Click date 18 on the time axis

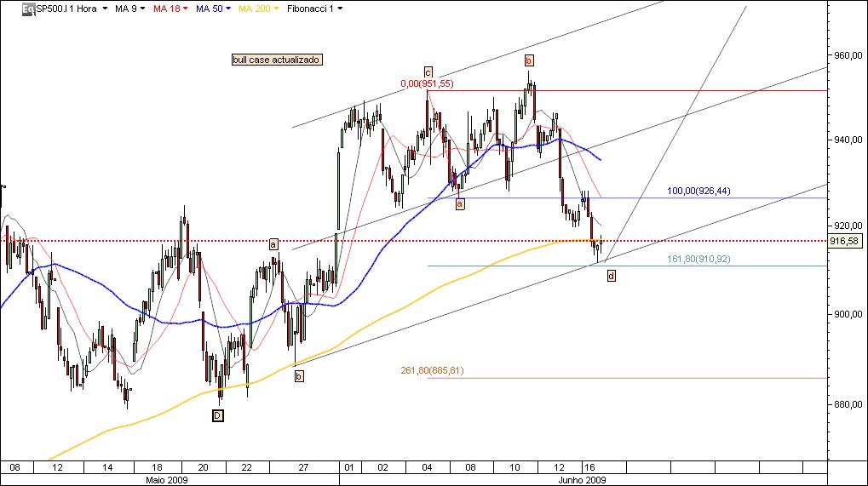[x=157, y=467]
